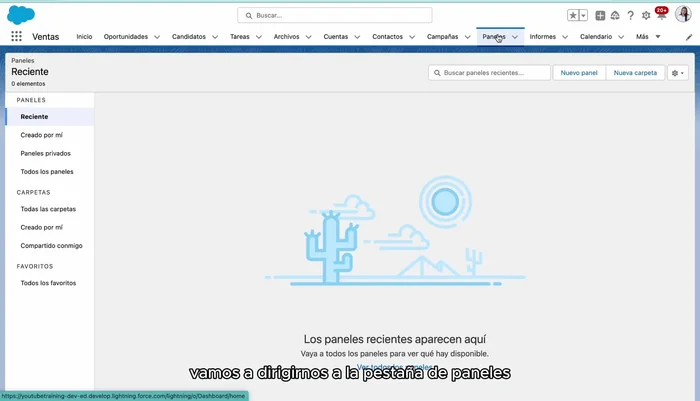Screen dimensions: 700x401
Task: Open the Help question mark icon
Action: [x=630, y=16]
